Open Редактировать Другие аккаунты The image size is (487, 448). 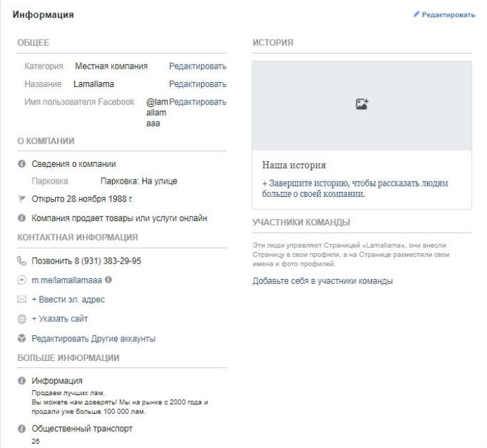[93, 339]
